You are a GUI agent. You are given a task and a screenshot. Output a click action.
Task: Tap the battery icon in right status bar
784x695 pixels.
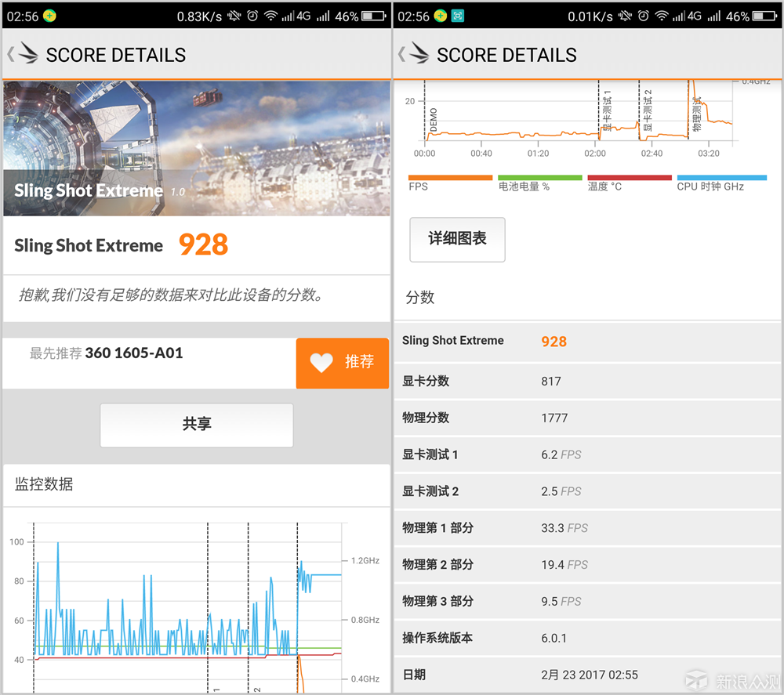(x=764, y=16)
